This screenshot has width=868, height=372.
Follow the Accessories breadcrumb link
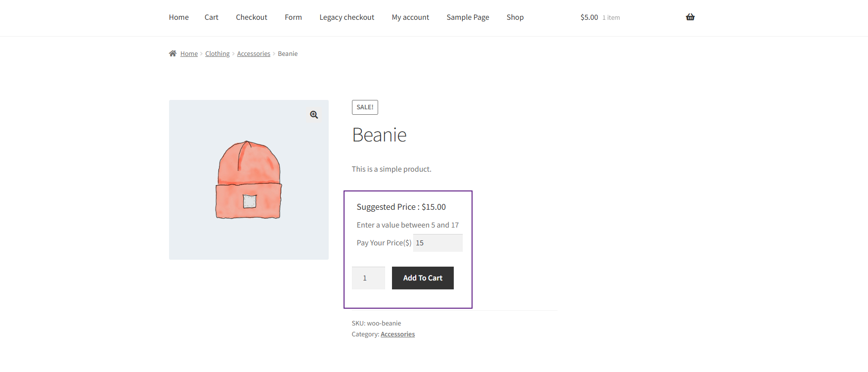254,54
